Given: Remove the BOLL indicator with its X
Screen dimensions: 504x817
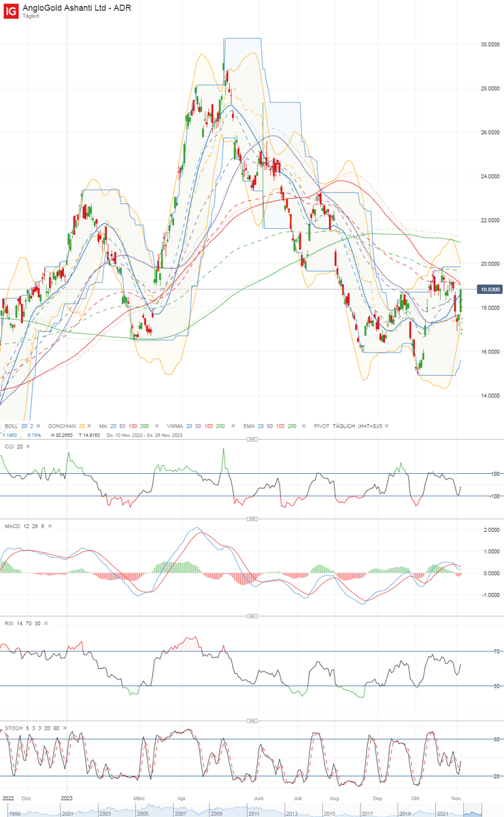Looking at the screenshot, I should pyautogui.click(x=37, y=426).
